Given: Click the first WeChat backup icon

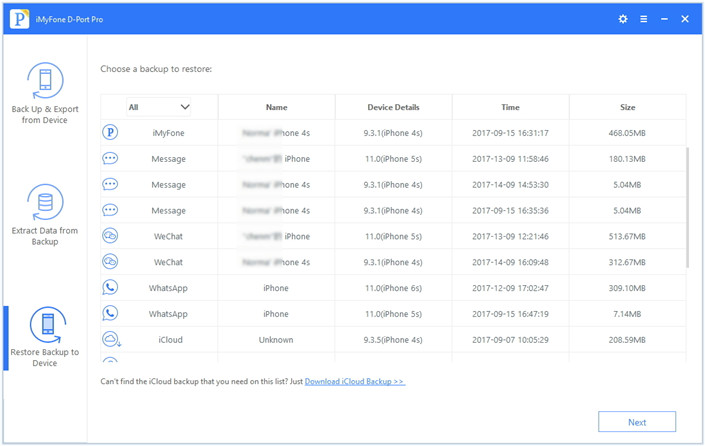Looking at the screenshot, I should pos(110,236).
